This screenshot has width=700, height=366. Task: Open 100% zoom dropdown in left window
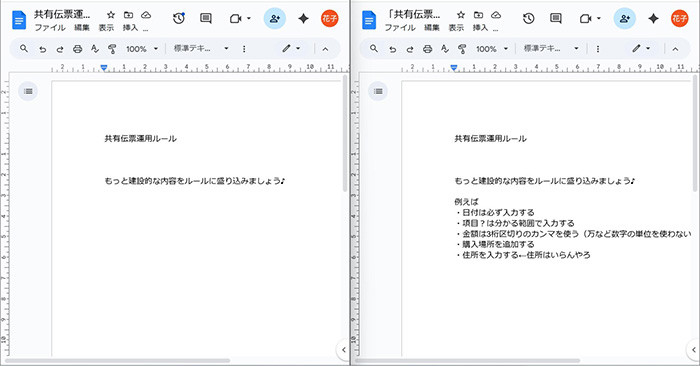coord(142,49)
